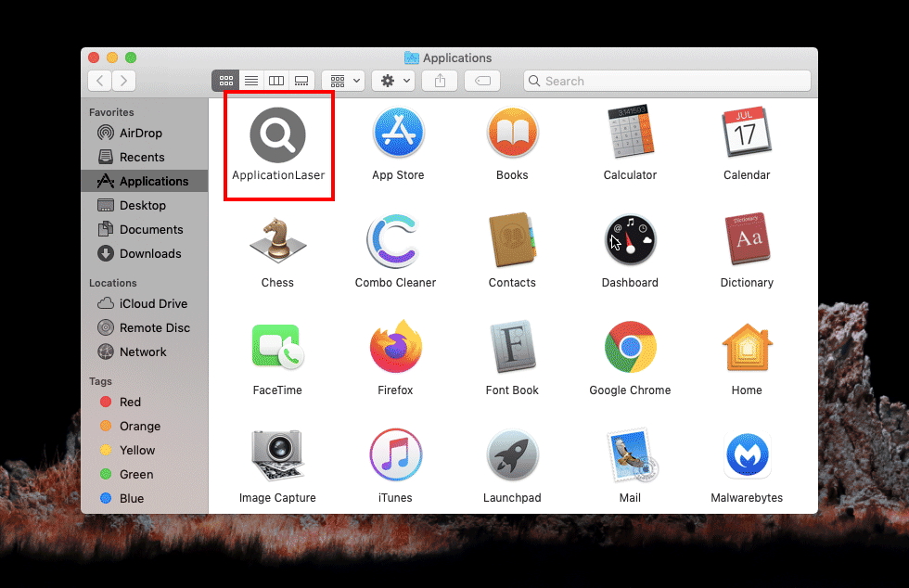Click the Share toolbar button
The image size is (909, 588).
[x=440, y=81]
